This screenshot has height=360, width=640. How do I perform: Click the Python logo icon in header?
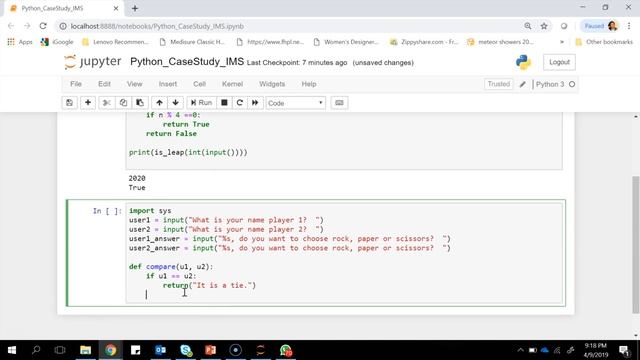click(523, 62)
